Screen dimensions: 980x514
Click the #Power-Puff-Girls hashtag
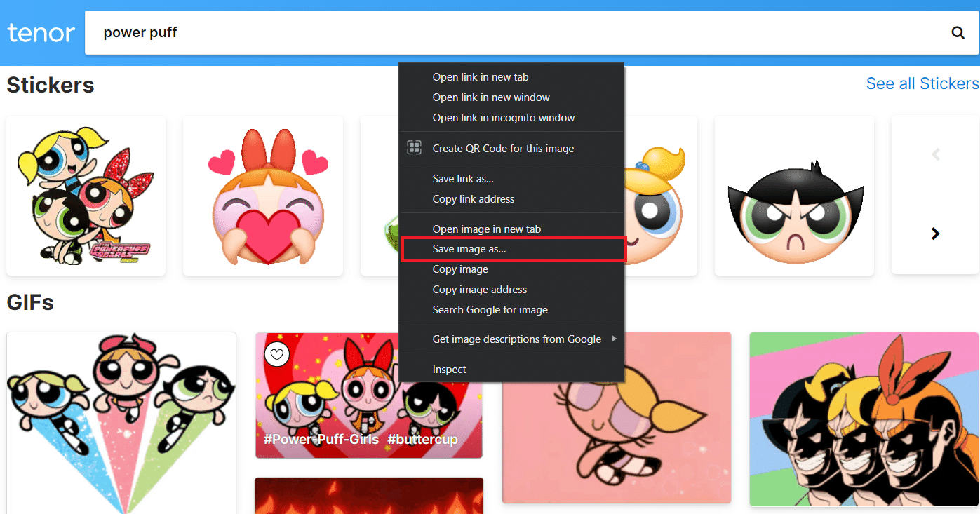(x=321, y=440)
